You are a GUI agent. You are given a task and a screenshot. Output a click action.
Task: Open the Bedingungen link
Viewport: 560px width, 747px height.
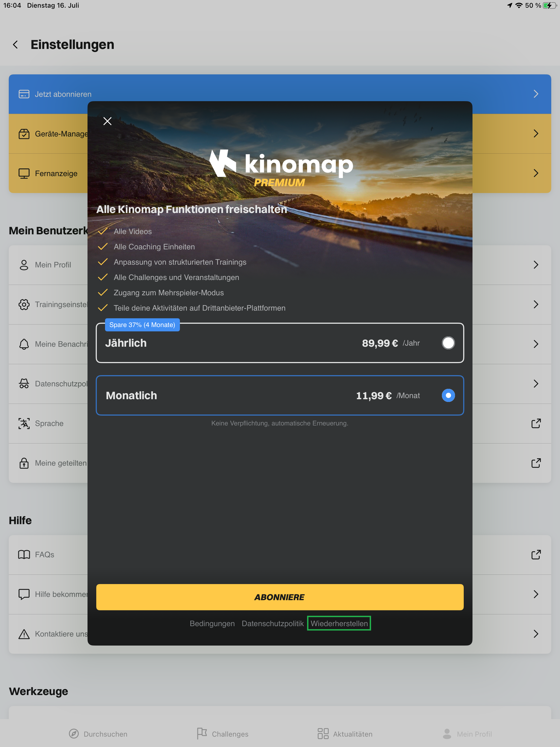pos(212,623)
